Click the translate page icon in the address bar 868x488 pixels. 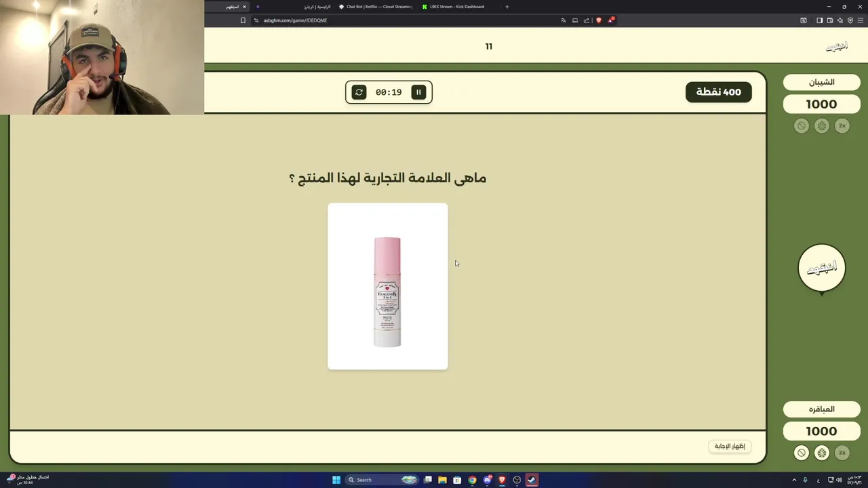point(563,20)
